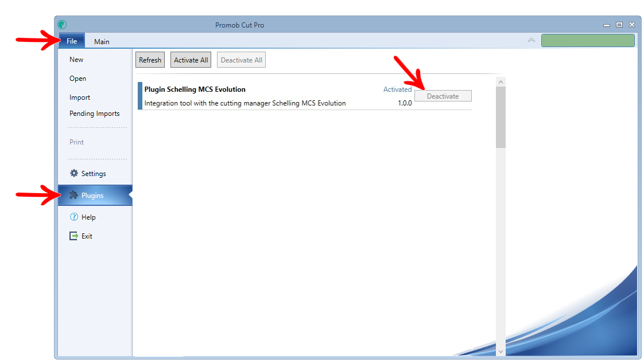Screen dimensions: 644x363
Task: Select Import menu entry
Action: [x=80, y=97]
